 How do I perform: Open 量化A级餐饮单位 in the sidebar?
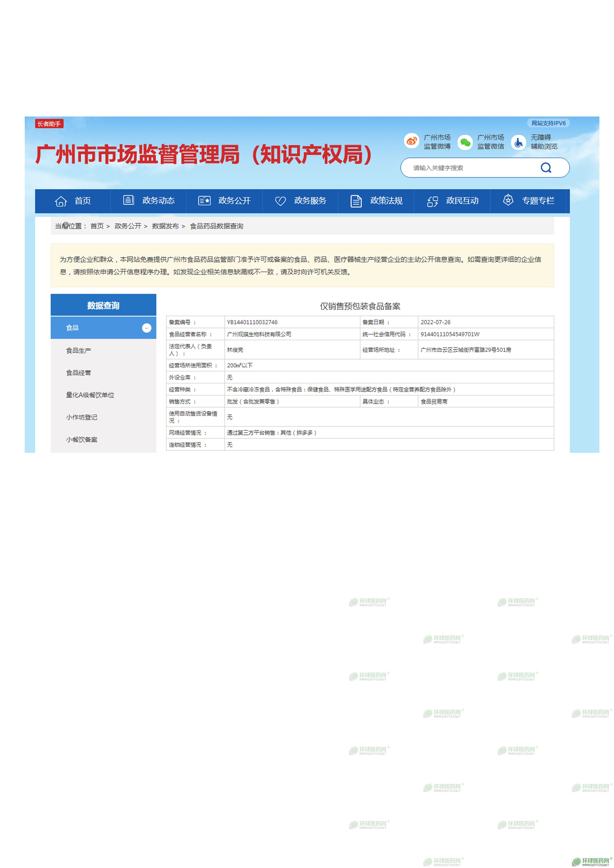tap(90, 395)
